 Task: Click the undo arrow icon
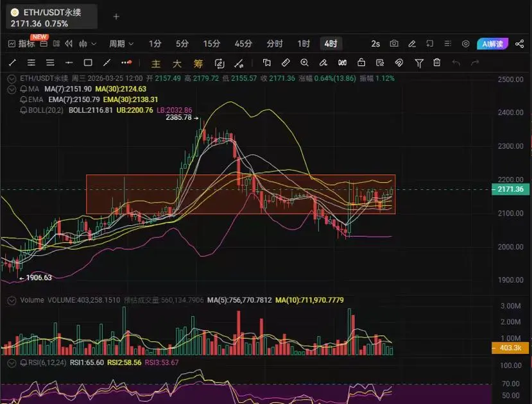coord(456,63)
